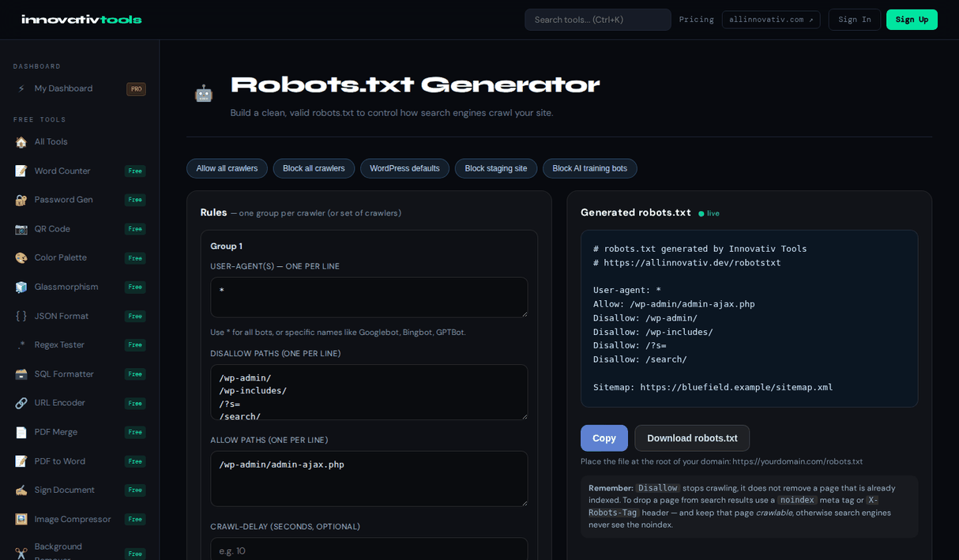The width and height of the screenshot is (959, 560).
Task: Click into the Allow paths textarea
Action: tap(369, 479)
